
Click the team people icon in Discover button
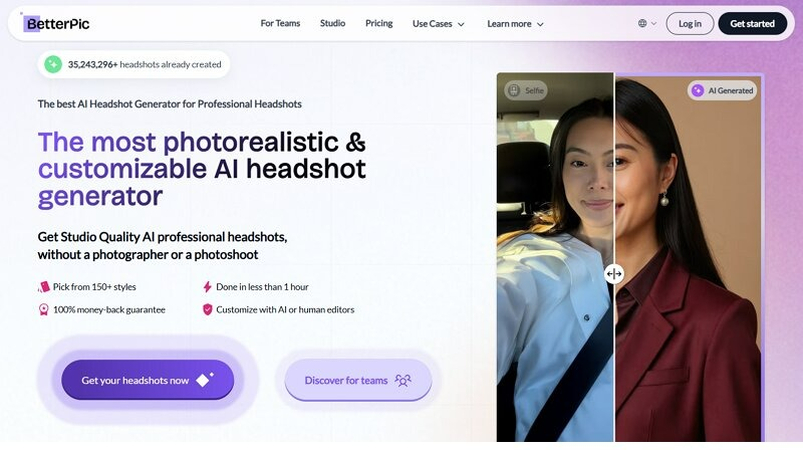(403, 380)
